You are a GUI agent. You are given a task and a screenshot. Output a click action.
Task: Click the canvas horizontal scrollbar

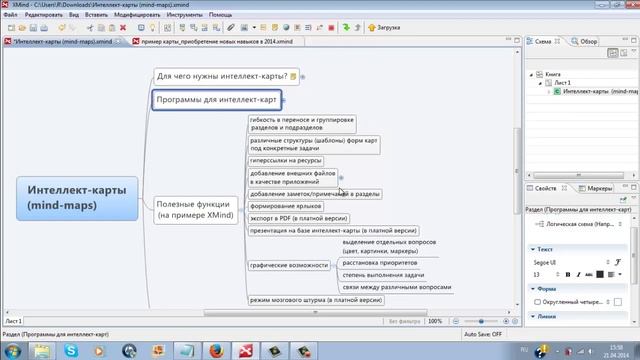pos(315,312)
